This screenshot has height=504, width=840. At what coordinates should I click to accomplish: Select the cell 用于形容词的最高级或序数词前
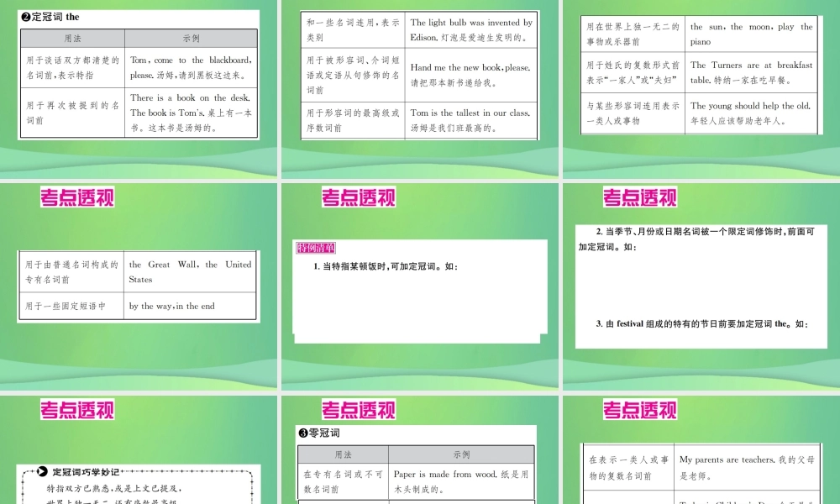tap(353, 120)
